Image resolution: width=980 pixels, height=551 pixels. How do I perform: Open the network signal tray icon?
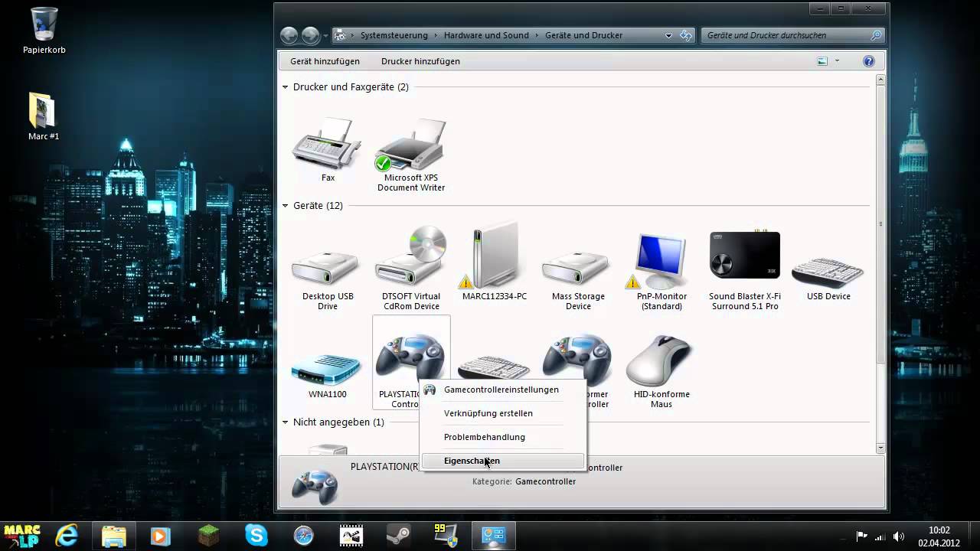pos(880,536)
